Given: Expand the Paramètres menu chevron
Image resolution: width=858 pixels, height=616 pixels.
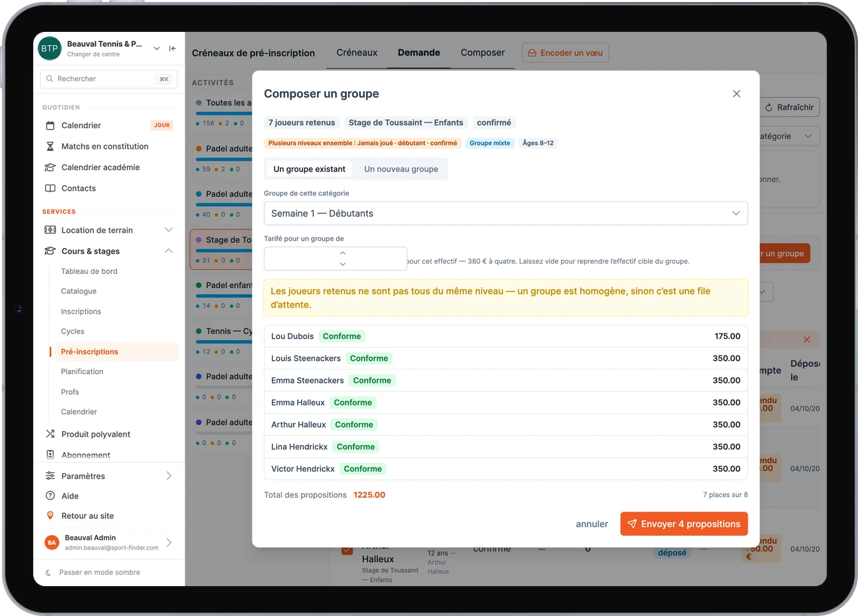Looking at the screenshot, I should pos(169,476).
